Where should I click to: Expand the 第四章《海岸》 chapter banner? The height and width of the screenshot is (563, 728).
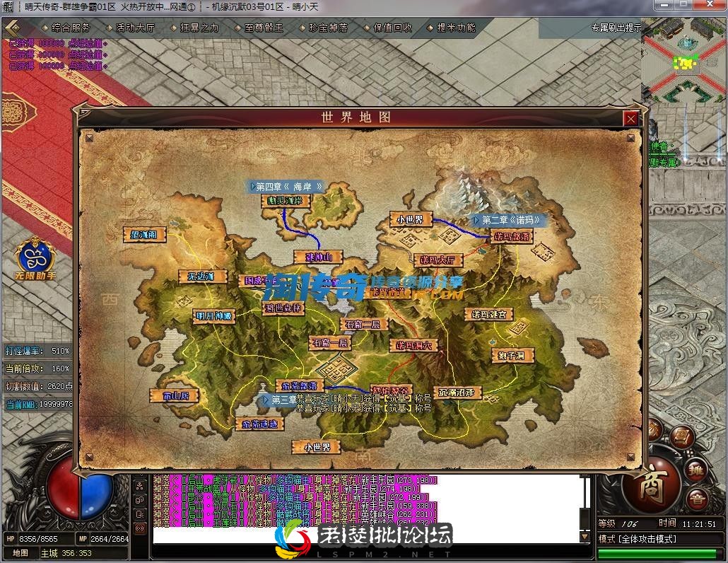point(285,187)
